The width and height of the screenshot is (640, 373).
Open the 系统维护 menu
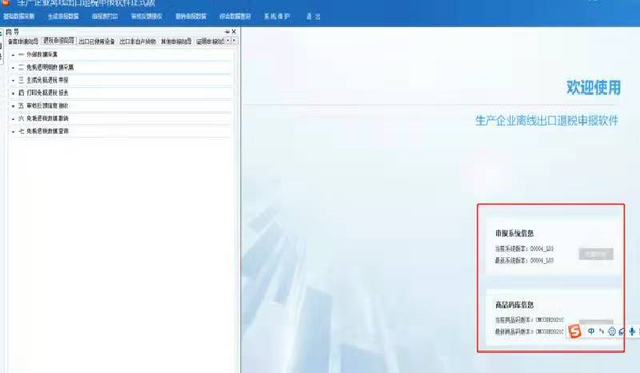pos(277,16)
